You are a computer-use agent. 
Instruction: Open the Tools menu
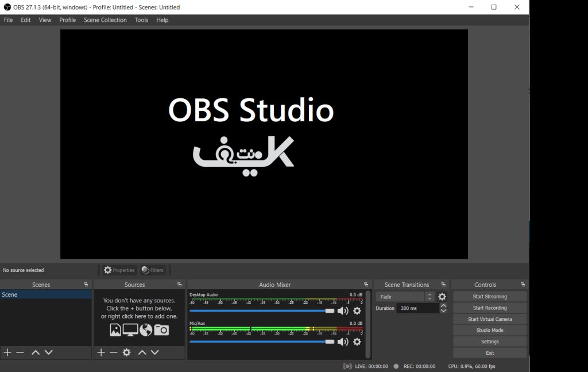pos(141,20)
